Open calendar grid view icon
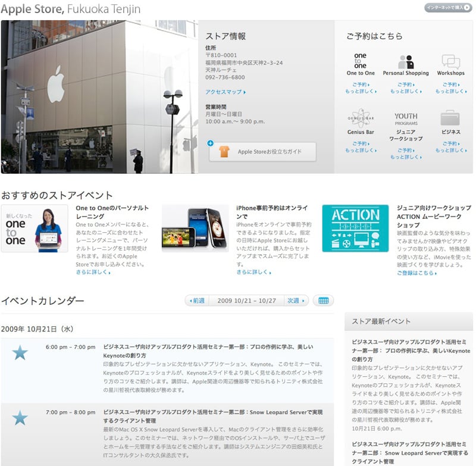Viewport: 476px width, 466px height. coord(323,301)
